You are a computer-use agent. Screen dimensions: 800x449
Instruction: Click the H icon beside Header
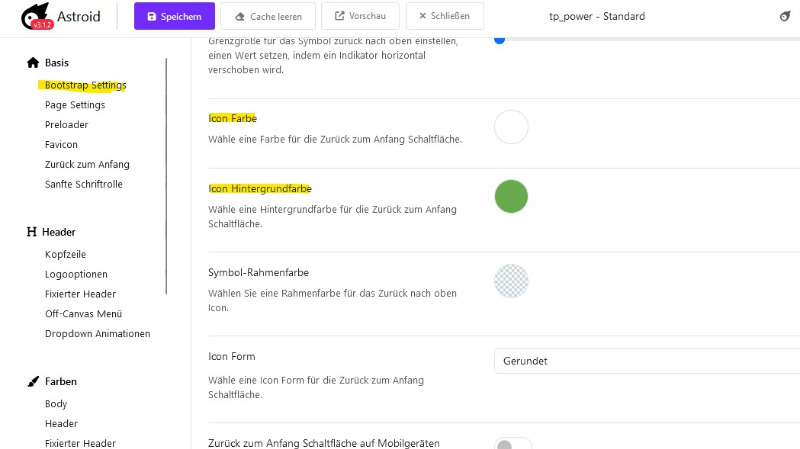tap(32, 232)
